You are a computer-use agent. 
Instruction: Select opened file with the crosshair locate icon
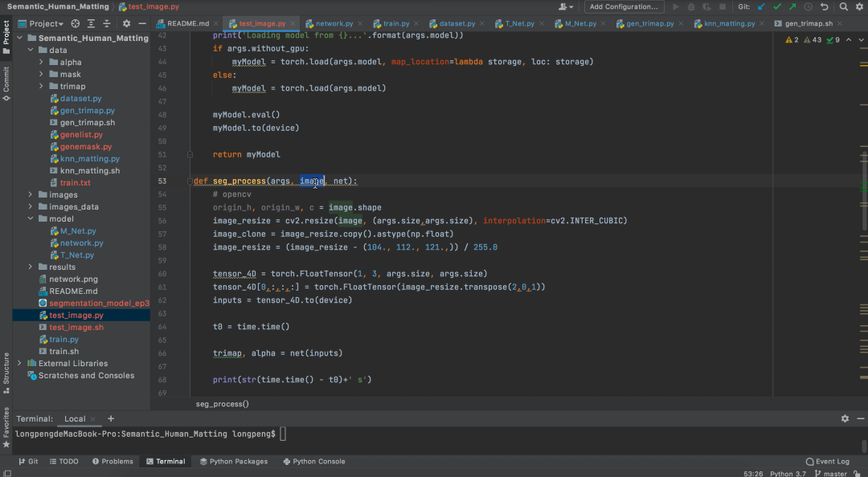coord(76,23)
